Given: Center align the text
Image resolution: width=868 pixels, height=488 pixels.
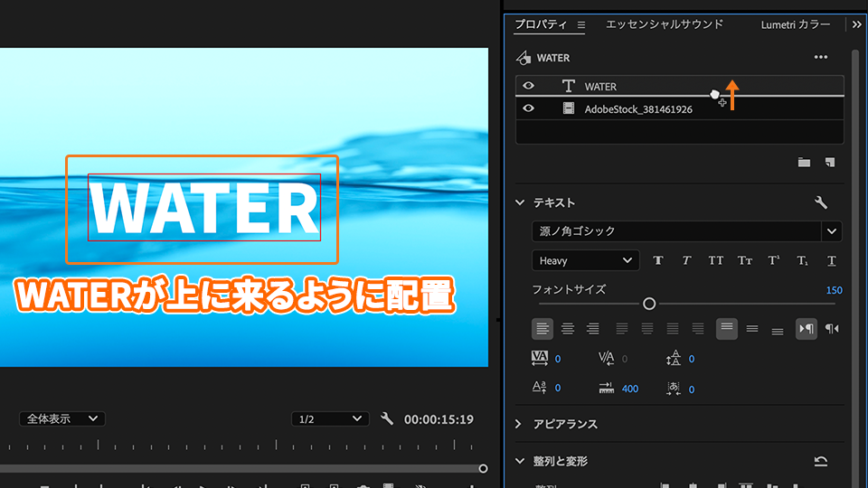Looking at the screenshot, I should click(568, 329).
